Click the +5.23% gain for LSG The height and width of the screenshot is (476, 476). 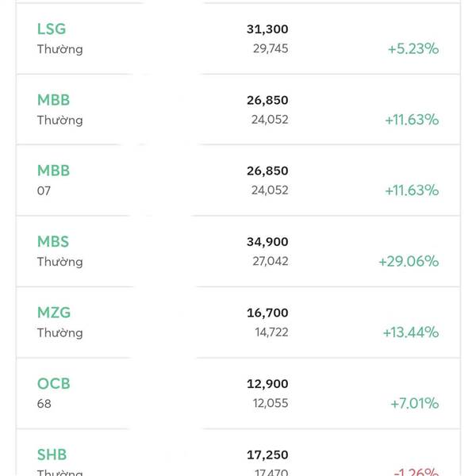413,48
